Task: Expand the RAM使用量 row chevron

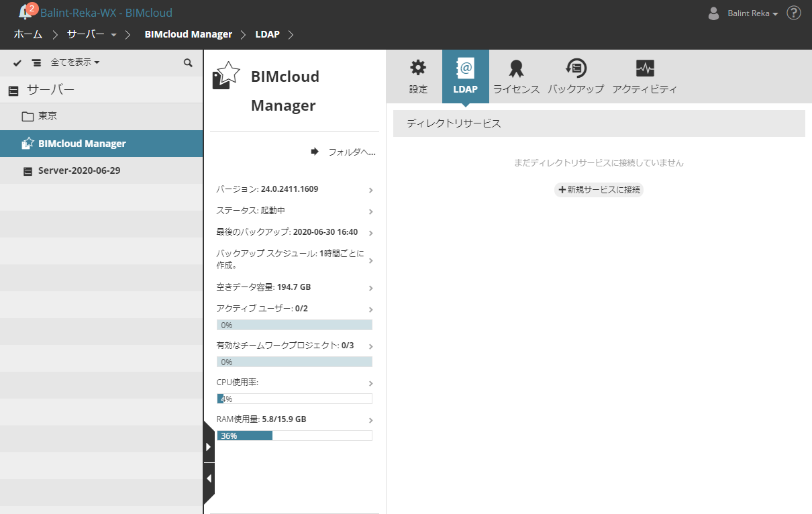Action: [x=371, y=421]
